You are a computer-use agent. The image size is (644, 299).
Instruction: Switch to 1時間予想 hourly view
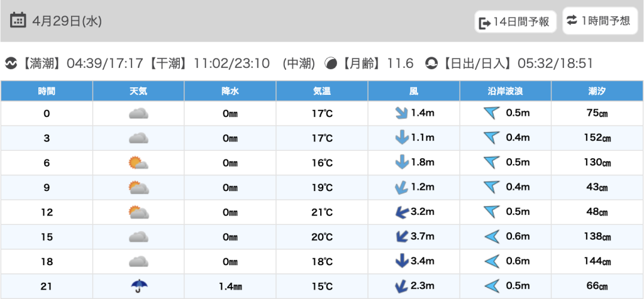[597, 21]
